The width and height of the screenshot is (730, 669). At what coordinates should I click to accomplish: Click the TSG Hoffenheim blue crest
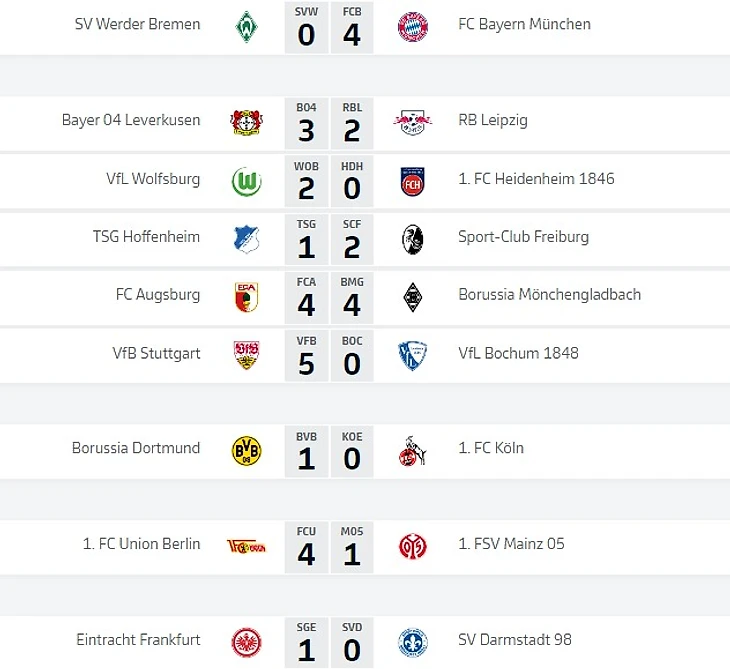(x=246, y=239)
